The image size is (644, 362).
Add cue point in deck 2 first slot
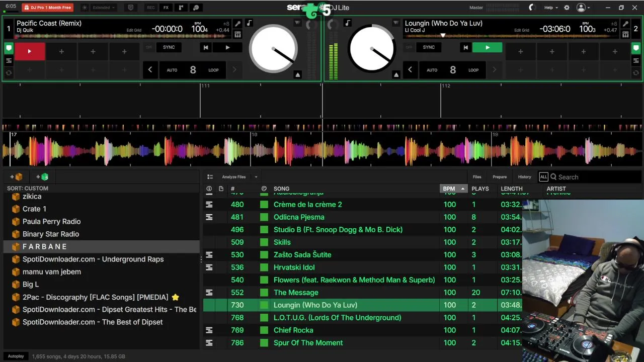521,51
